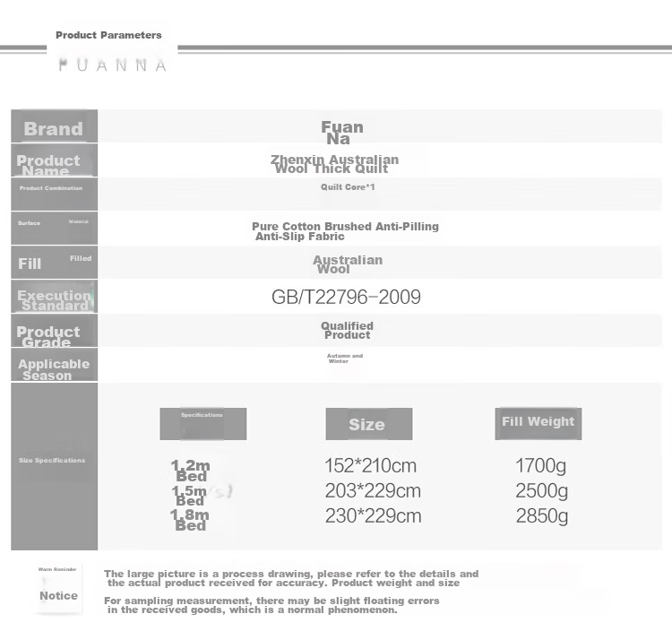Click the FUANNA brand logo text
The height and width of the screenshot is (640, 672).
[x=112, y=65]
